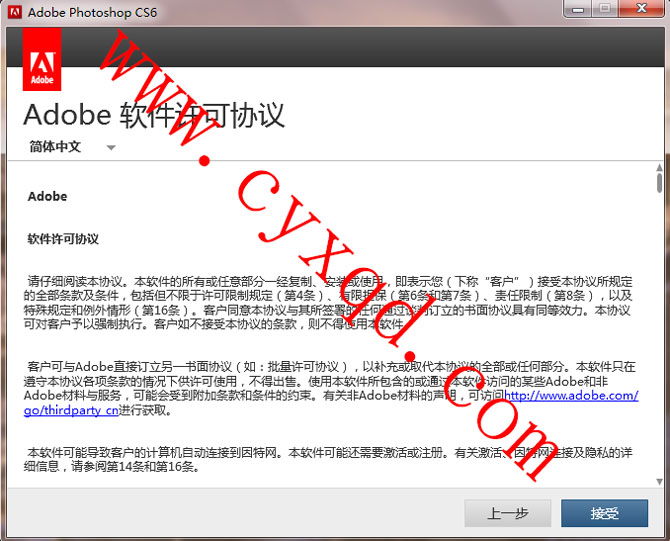Click the paragraph starting 客户可与Adobe直接订立
This screenshot has width=670, height=541.
click(331, 388)
